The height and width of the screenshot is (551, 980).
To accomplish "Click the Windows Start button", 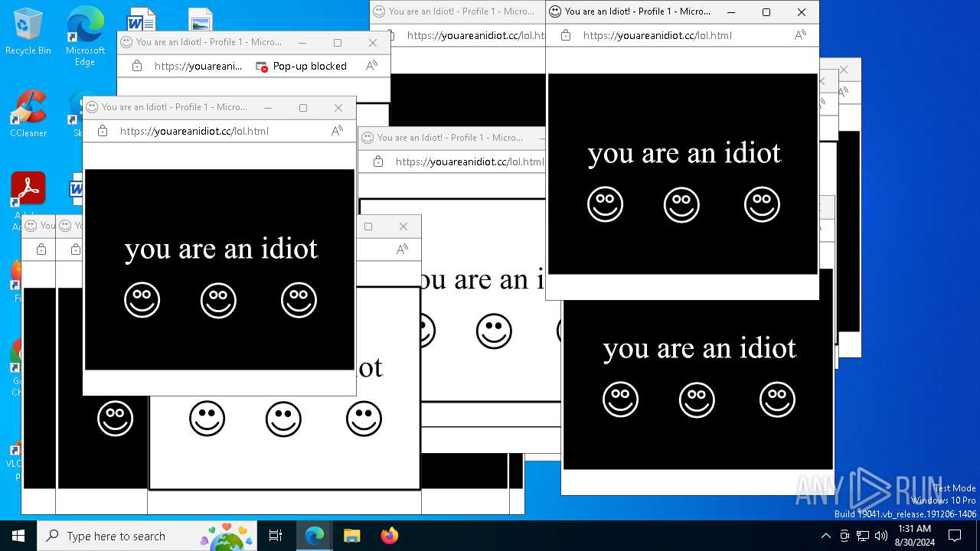I will point(18,536).
